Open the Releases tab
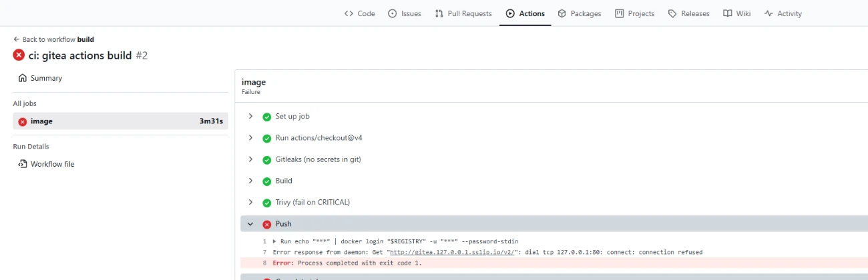868x280 pixels. click(x=688, y=13)
